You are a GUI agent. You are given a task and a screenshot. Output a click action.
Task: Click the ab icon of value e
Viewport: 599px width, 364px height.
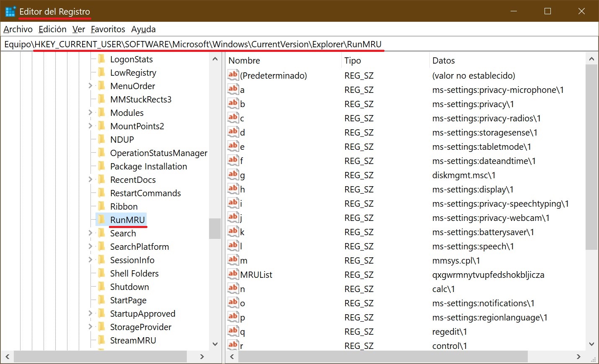[x=233, y=146]
